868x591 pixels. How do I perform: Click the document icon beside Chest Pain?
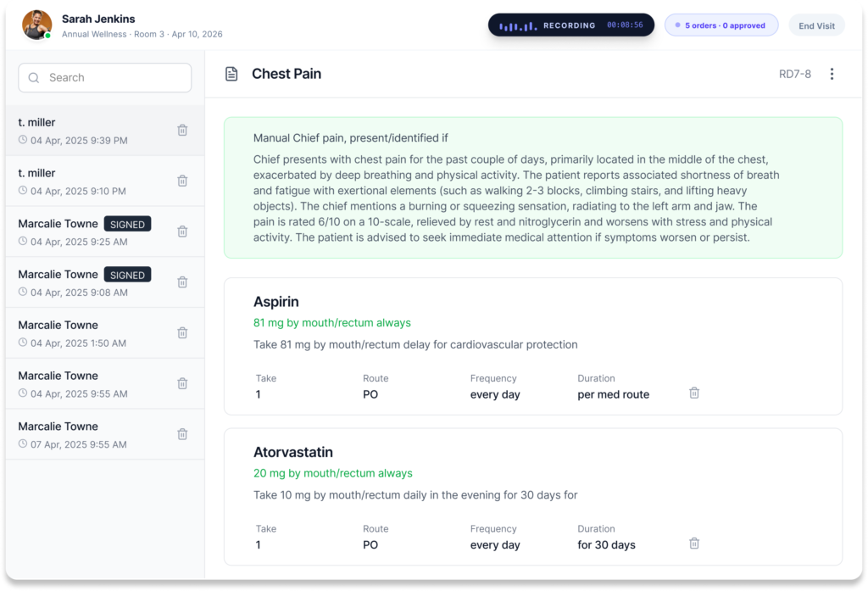point(231,75)
